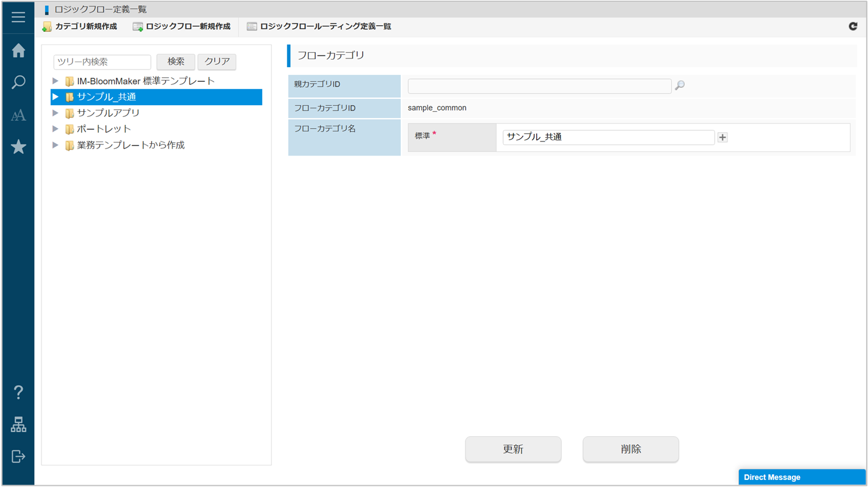Click カテゴリ新規作成 in the toolbar
This screenshot has height=487, width=868.
coord(80,27)
